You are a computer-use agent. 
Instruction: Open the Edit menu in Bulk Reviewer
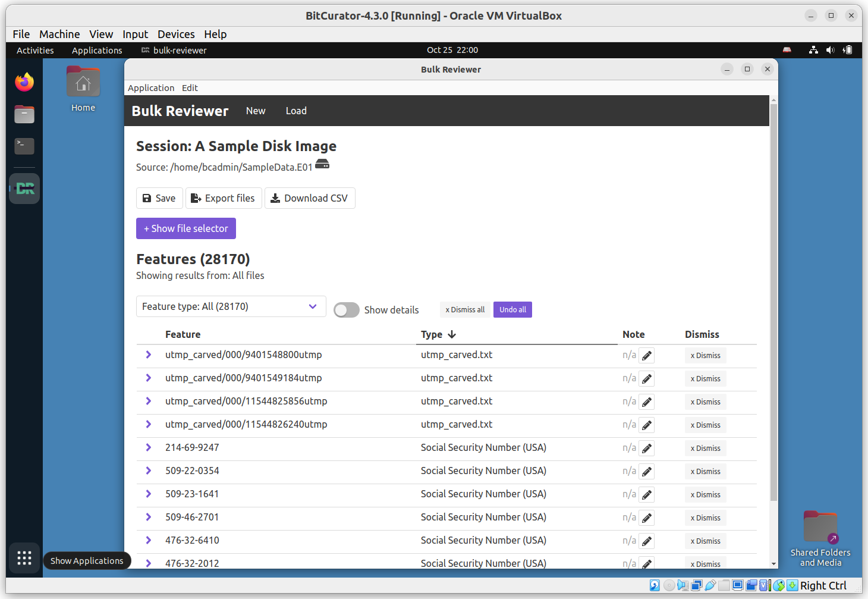pos(190,88)
